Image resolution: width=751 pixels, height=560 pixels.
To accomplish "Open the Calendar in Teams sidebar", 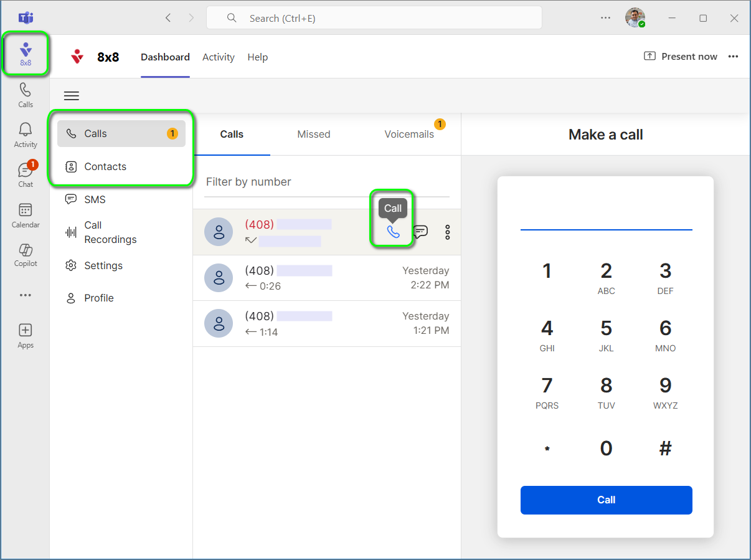I will point(26,216).
